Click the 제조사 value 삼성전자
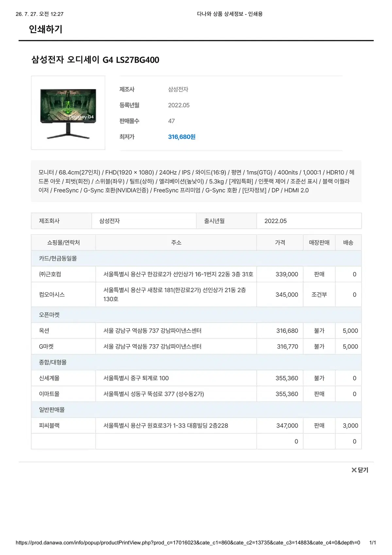 (178, 89)
